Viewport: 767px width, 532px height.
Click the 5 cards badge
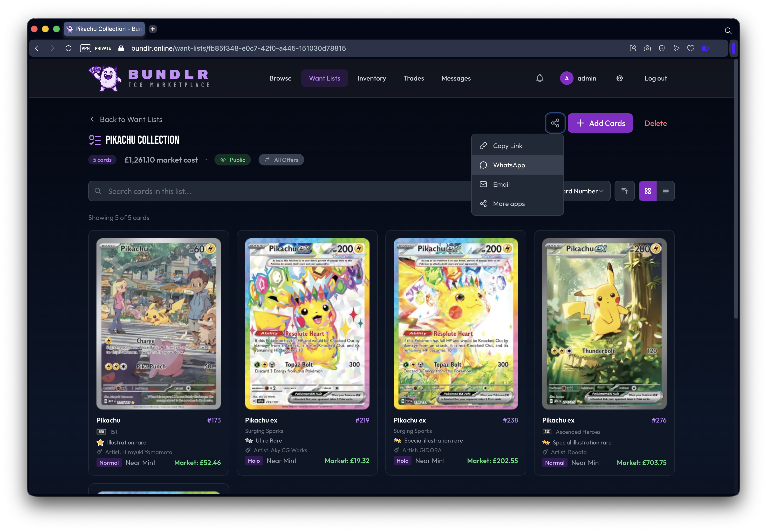[102, 160]
